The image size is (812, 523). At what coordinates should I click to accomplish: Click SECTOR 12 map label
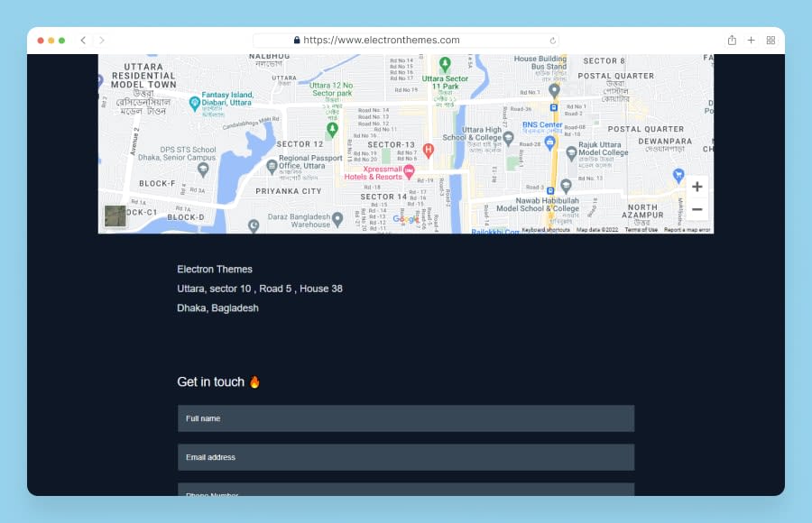pyautogui.click(x=300, y=144)
